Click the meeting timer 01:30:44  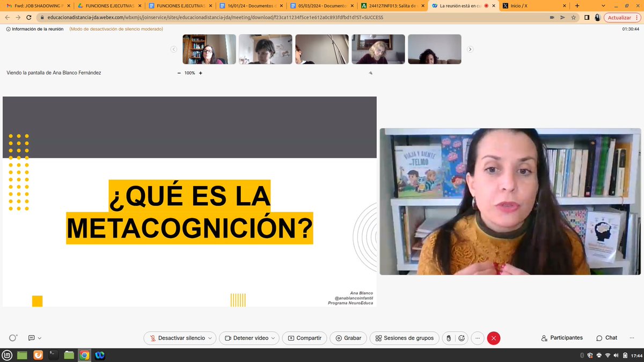(x=630, y=29)
